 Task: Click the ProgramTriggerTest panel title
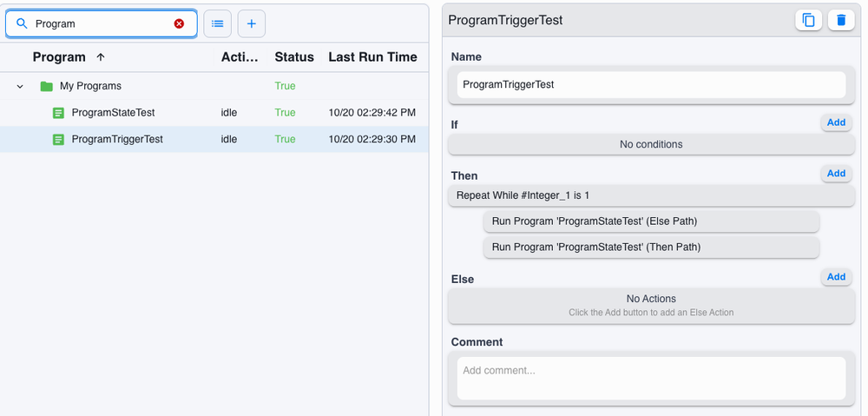tap(505, 21)
